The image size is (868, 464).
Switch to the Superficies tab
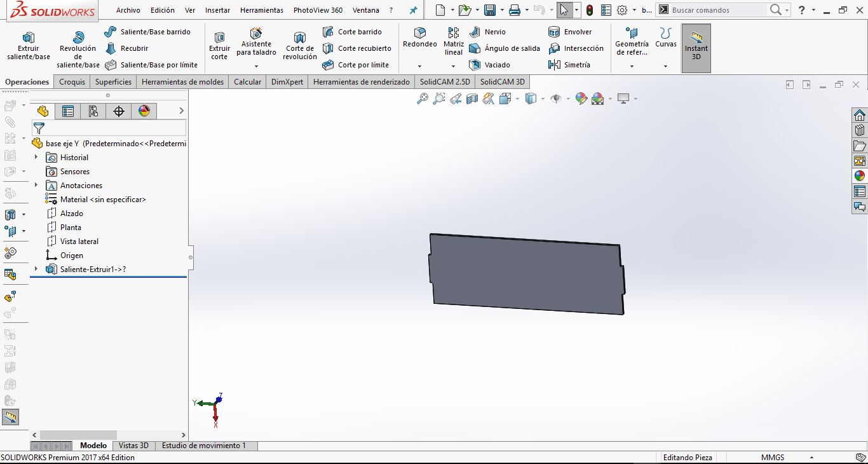113,82
